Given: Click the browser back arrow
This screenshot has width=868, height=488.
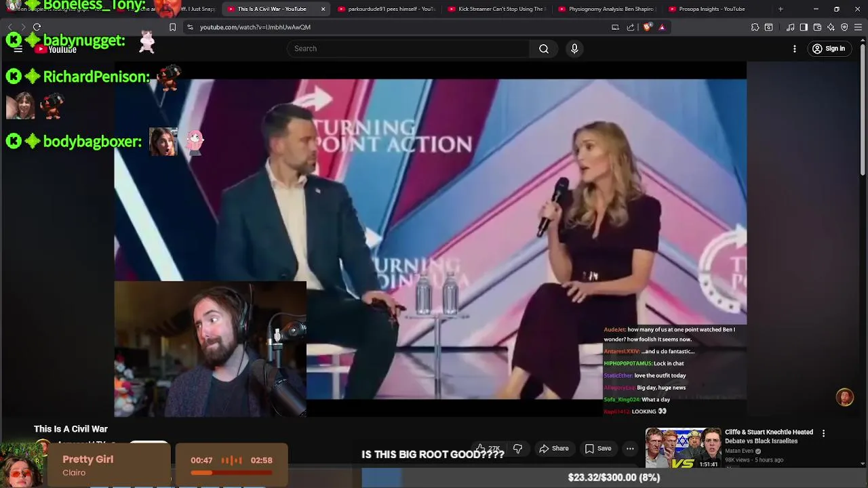Looking at the screenshot, I should (9, 27).
